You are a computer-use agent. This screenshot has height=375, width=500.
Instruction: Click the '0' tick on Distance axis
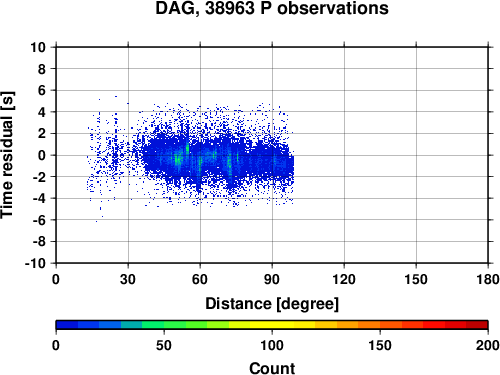tap(56, 279)
